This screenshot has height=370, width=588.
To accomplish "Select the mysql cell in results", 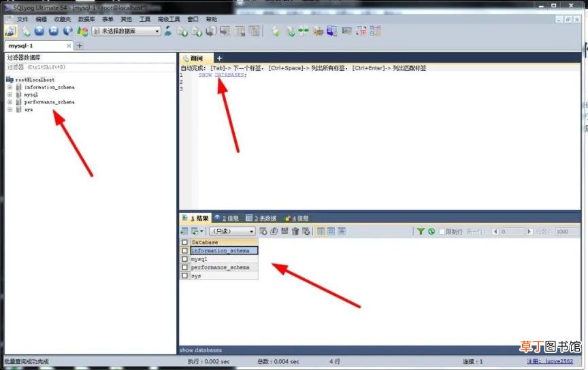I will click(x=224, y=259).
